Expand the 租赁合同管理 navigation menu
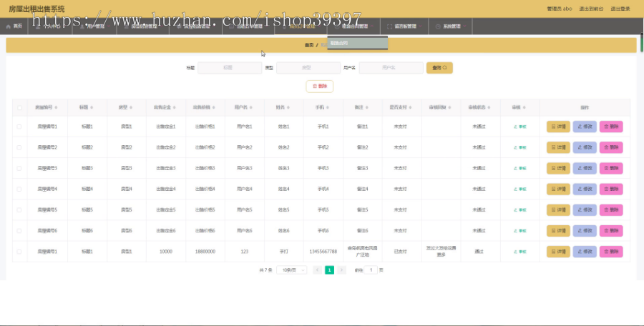Image resolution: width=644 pixels, height=326 pixels. [353, 26]
